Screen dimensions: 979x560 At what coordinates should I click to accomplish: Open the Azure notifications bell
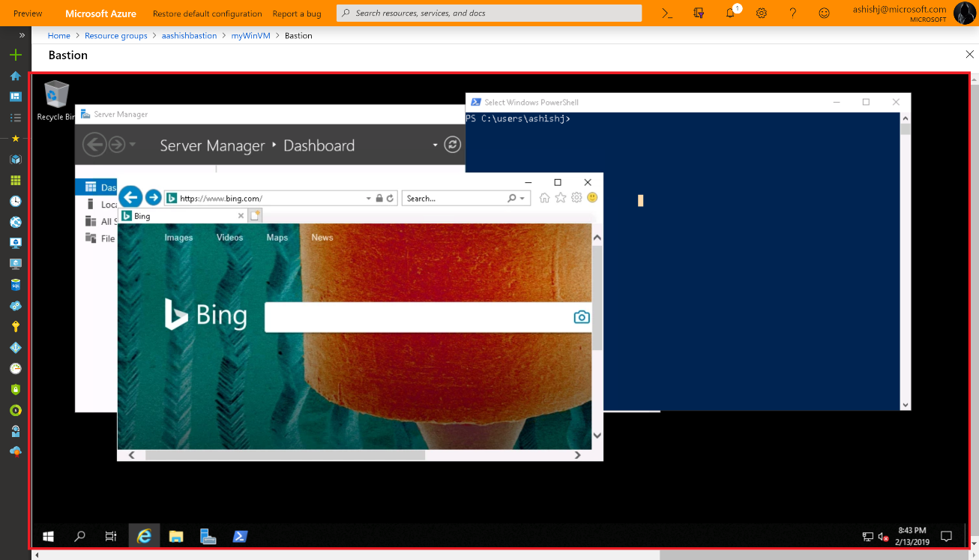click(x=730, y=13)
